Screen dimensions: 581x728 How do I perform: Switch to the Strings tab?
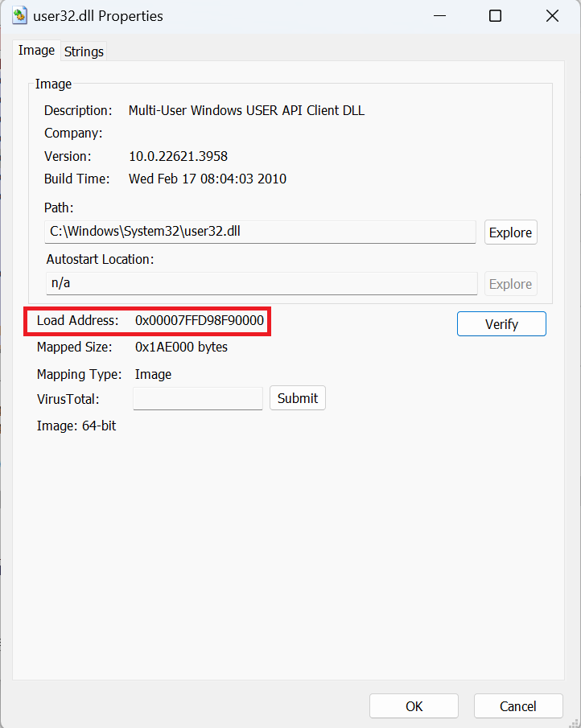click(x=84, y=51)
